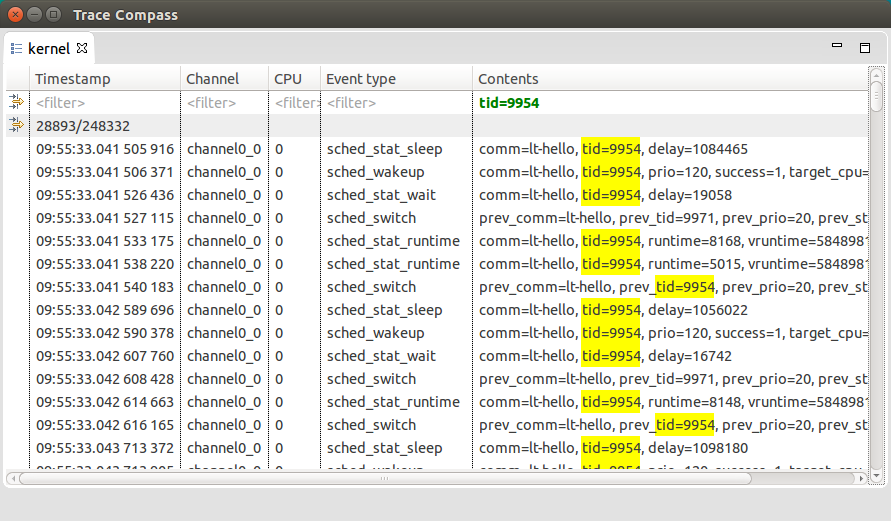891x521 pixels.
Task: Maximize the Trace Compass window
Action: point(54,15)
